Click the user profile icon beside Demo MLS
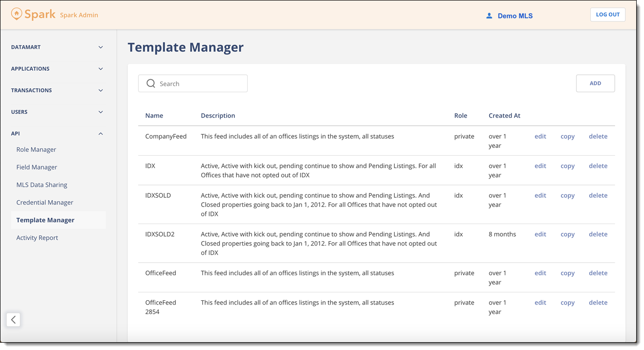The width and height of the screenshot is (644, 350). pos(489,16)
